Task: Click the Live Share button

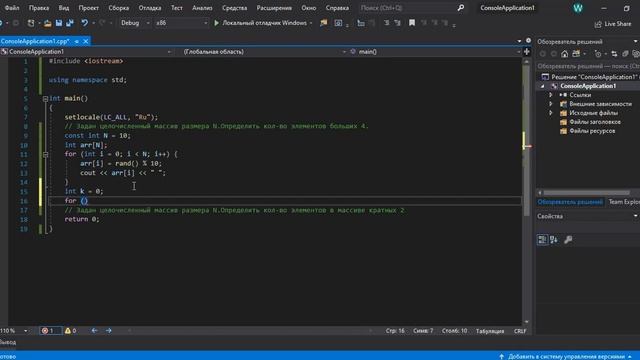Action: pos(613,24)
